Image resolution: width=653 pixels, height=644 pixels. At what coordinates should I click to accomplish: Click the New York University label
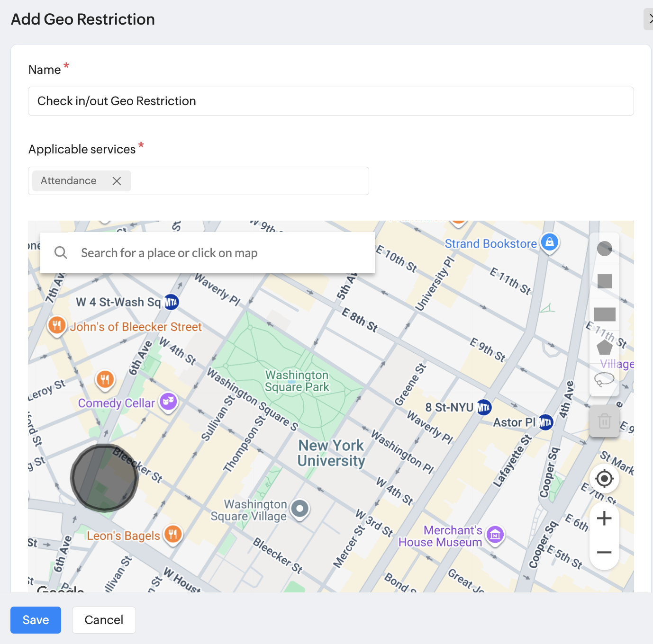pos(331,453)
